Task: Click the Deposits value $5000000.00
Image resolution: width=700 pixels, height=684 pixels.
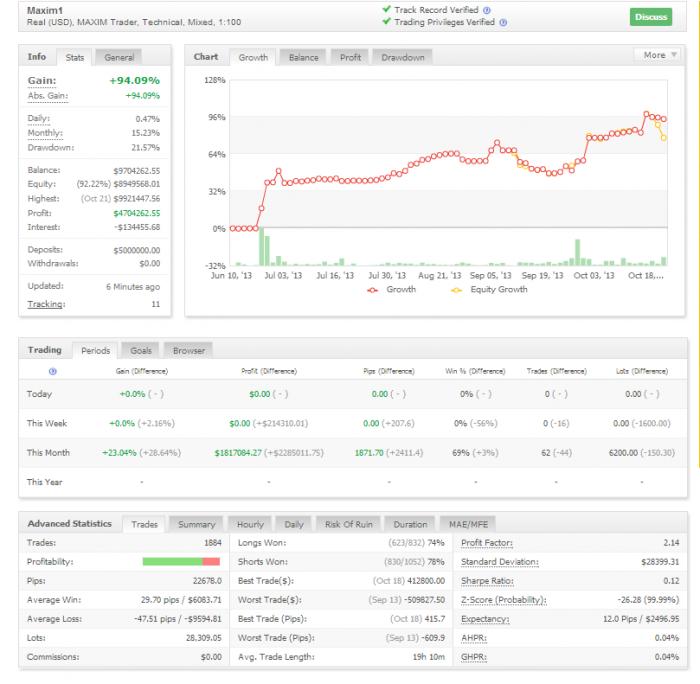Action: (136, 250)
